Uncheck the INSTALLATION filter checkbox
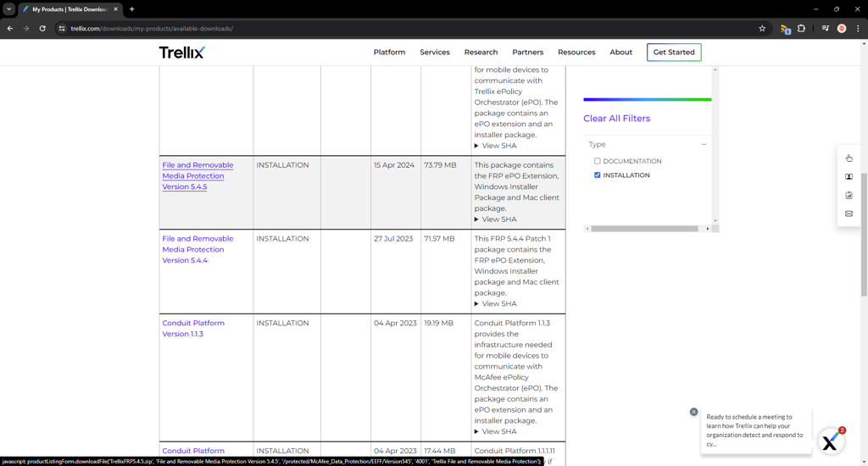Screen dimensions: 868x466 [597, 175]
